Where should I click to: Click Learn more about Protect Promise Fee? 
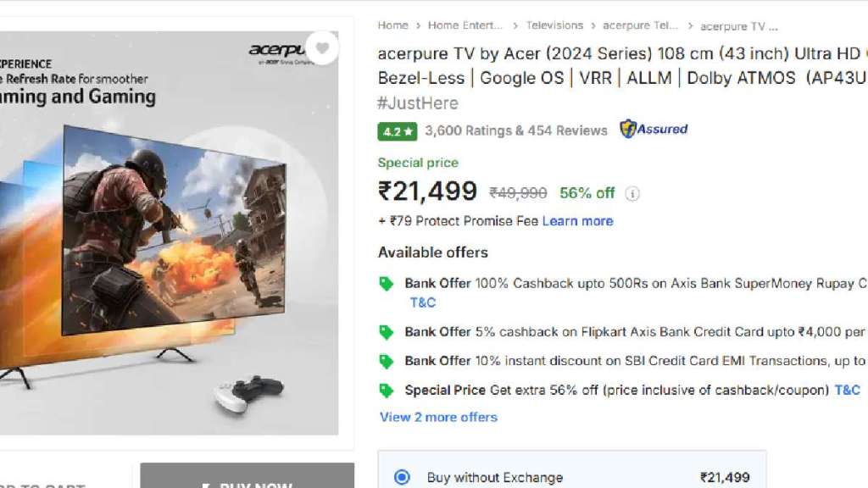coord(577,221)
